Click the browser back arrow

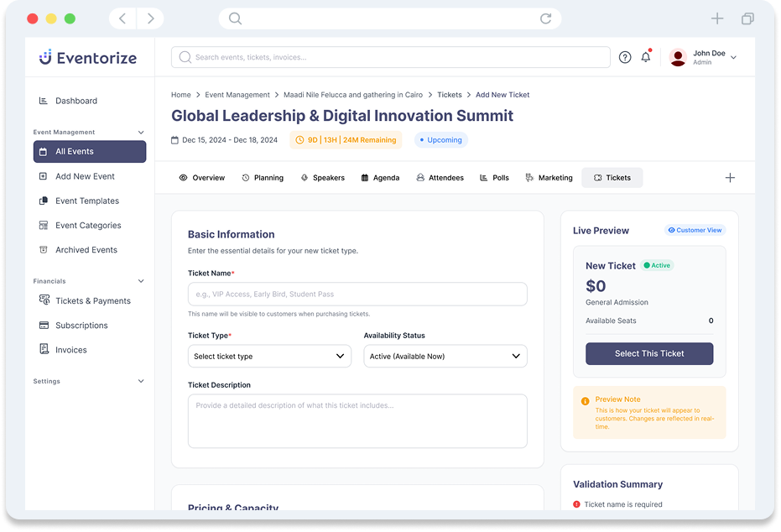pyautogui.click(x=122, y=18)
